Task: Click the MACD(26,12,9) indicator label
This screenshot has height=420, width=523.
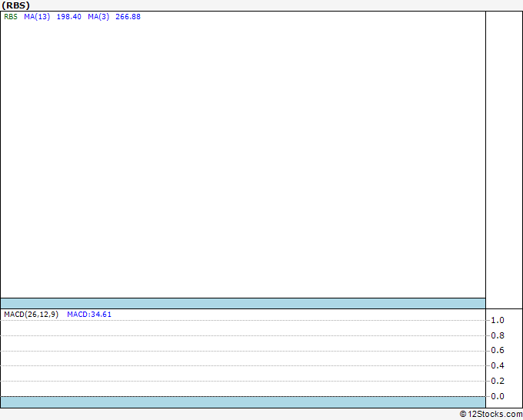Action: point(32,315)
